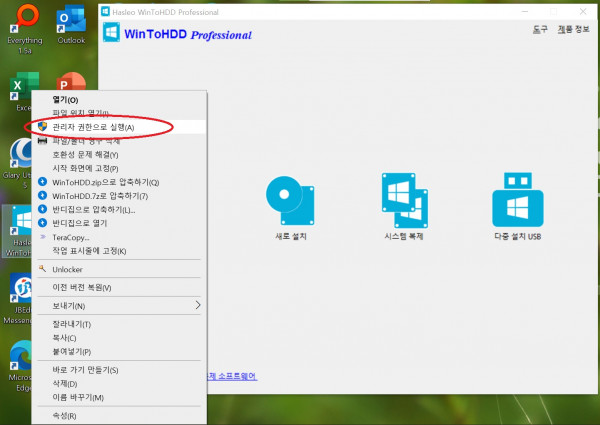
Task: Click the WinToHDD logo in the header
Action: [111, 32]
